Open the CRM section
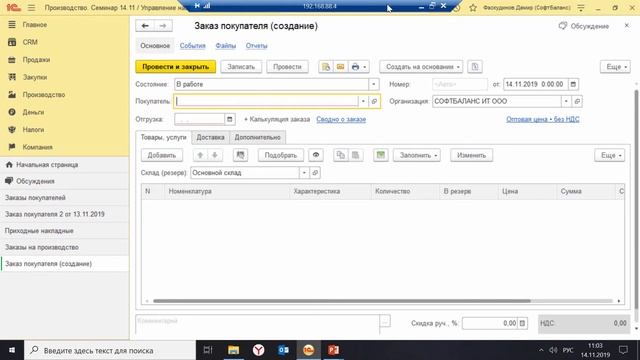The image size is (640, 360). [30, 42]
